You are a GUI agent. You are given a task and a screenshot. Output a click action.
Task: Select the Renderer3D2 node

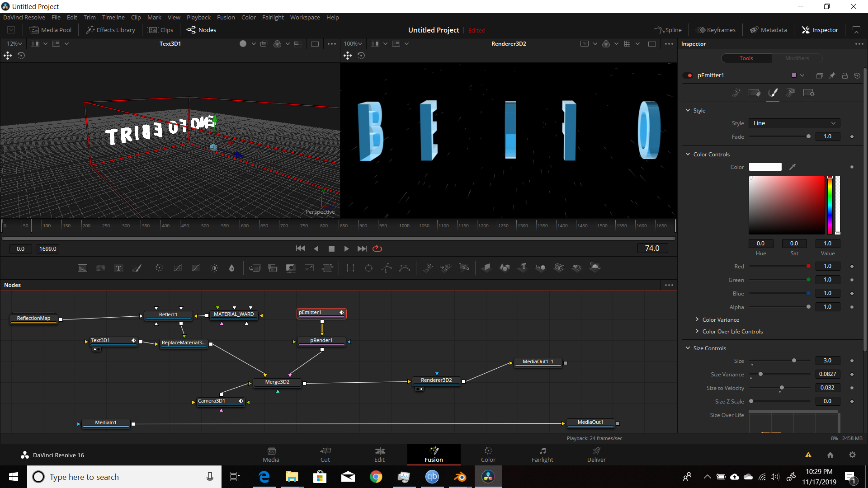(436, 380)
